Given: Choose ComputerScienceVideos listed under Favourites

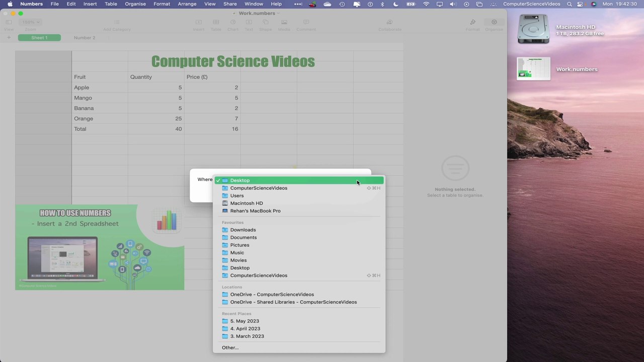Looking at the screenshot, I should [x=299, y=276].
